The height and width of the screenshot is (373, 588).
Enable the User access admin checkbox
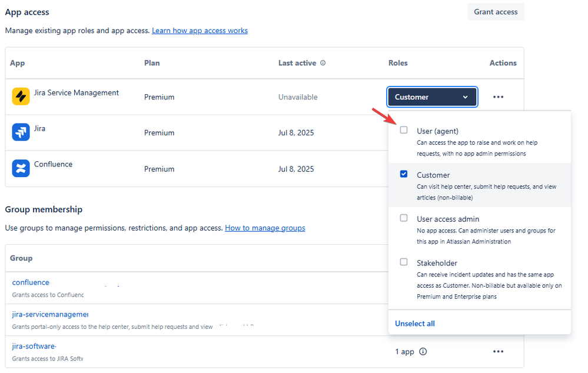click(x=404, y=218)
